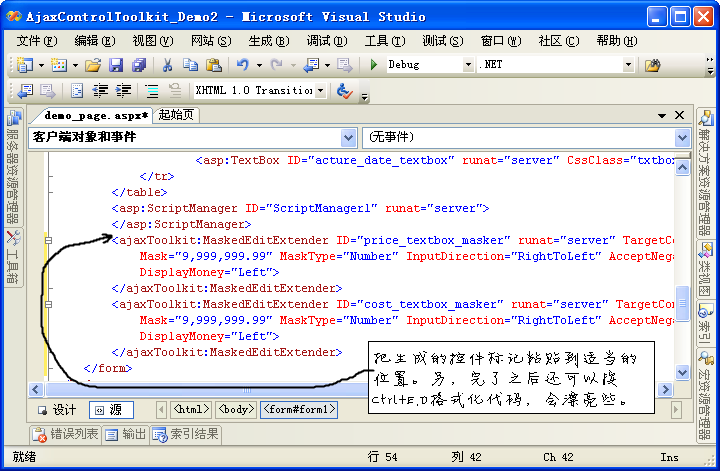The image size is (720, 471).
Task: Open the 帮助(H) menu
Action: 617,41
